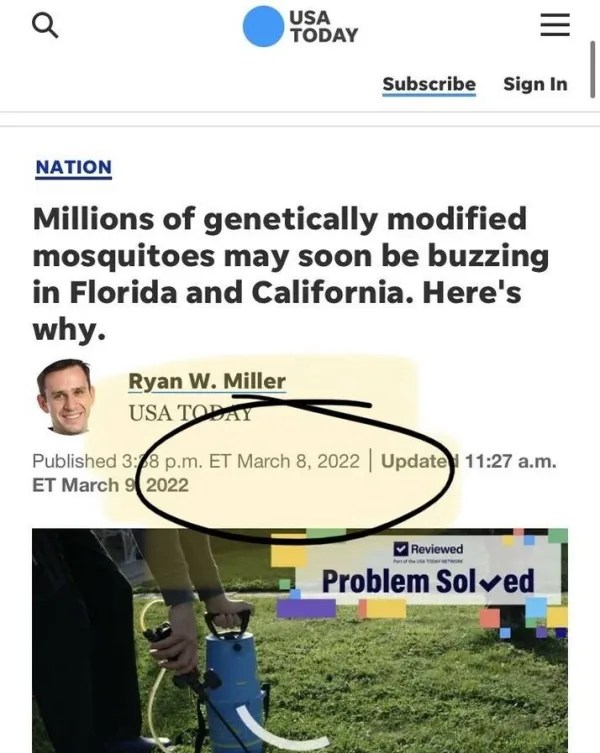Click the blue circle USA TODAY logo
This screenshot has height=753, width=600.
click(263, 27)
